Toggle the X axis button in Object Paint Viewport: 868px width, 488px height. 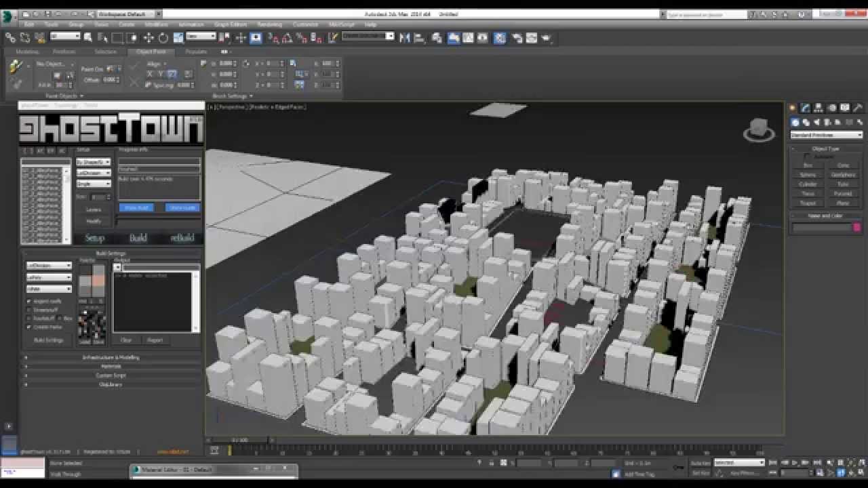151,74
